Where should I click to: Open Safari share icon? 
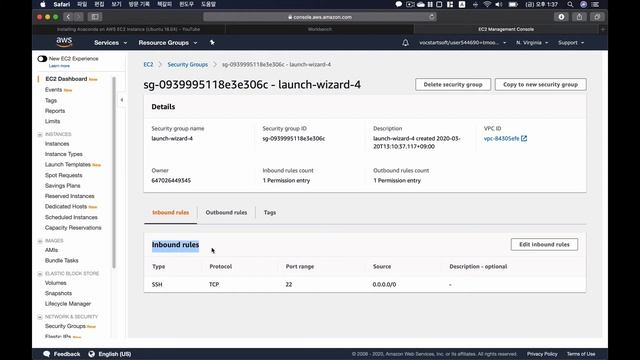[x=579, y=17]
